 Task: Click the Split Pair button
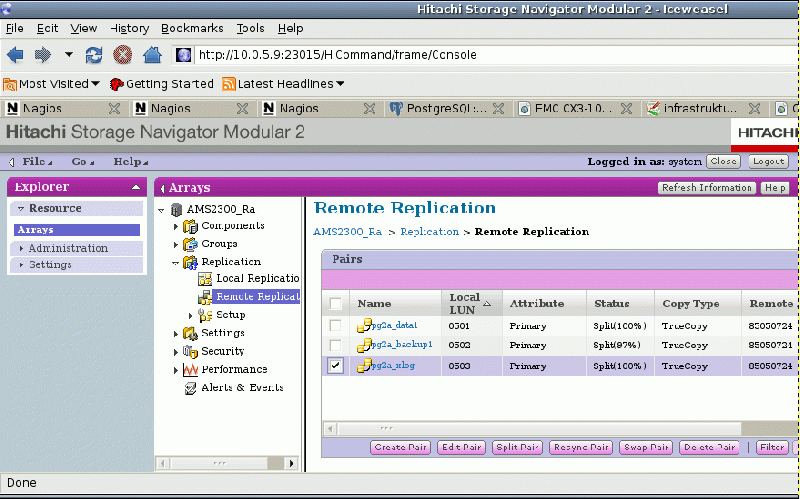(517, 447)
